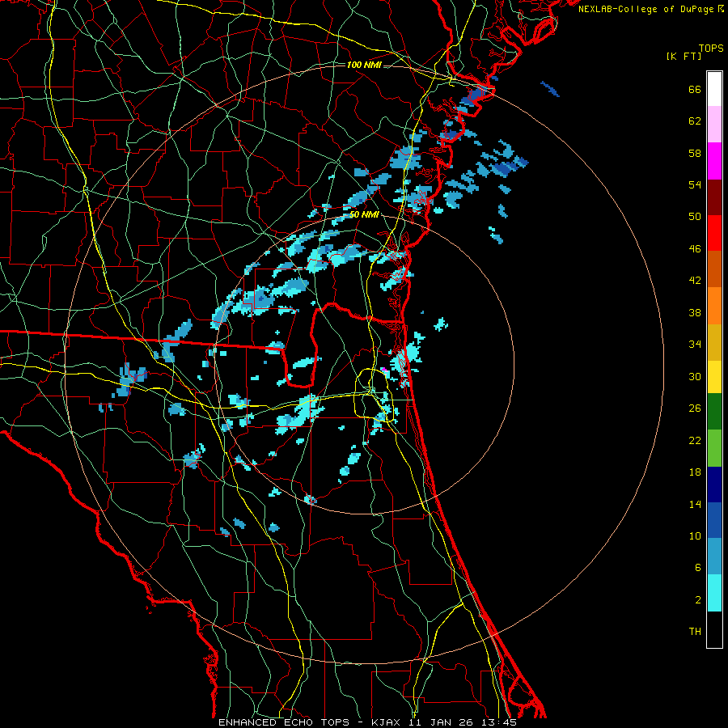Click the "10" legend value
Viewport: 728px width, 728px height.
tap(695, 536)
